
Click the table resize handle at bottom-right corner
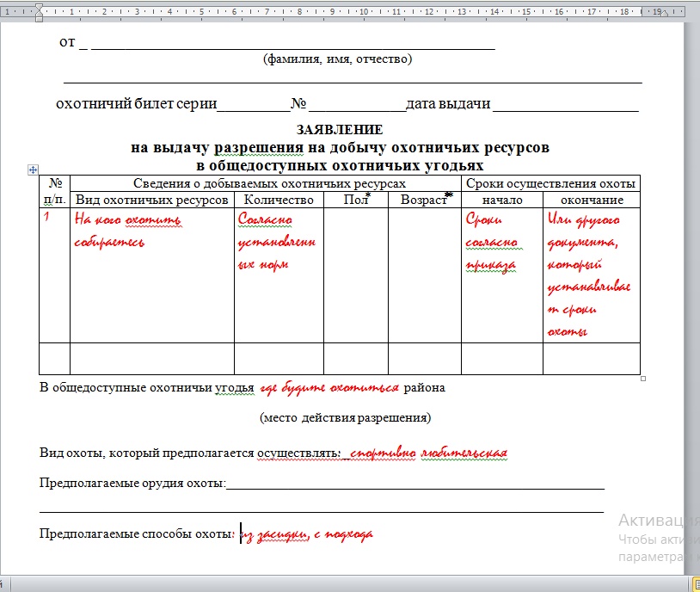pos(644,378)
